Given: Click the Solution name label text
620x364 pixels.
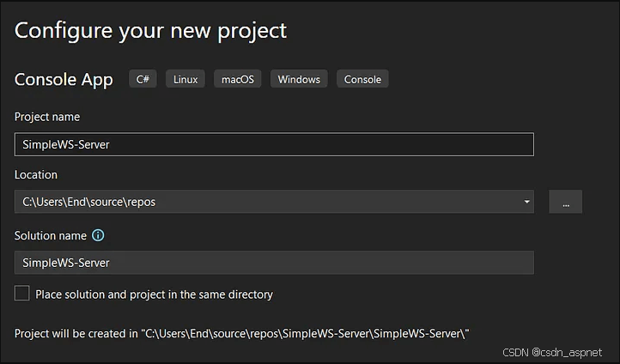Looking at the screenshot, I should 51,235.
